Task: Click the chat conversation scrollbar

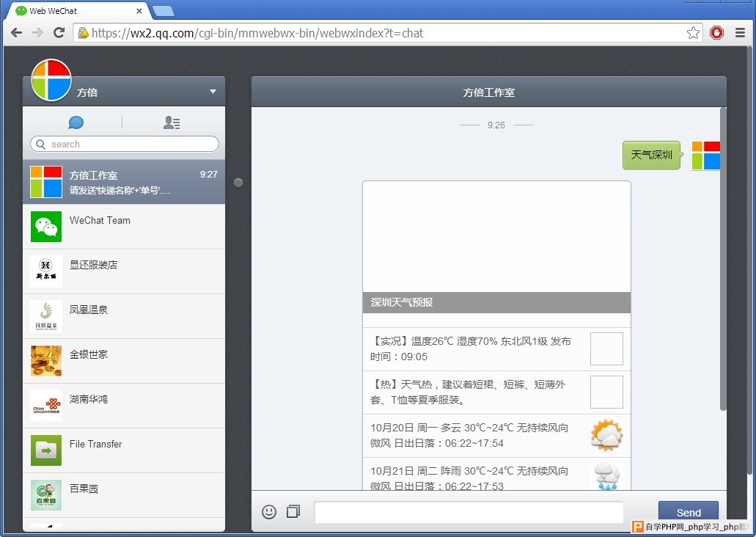Action: (723, 259)
